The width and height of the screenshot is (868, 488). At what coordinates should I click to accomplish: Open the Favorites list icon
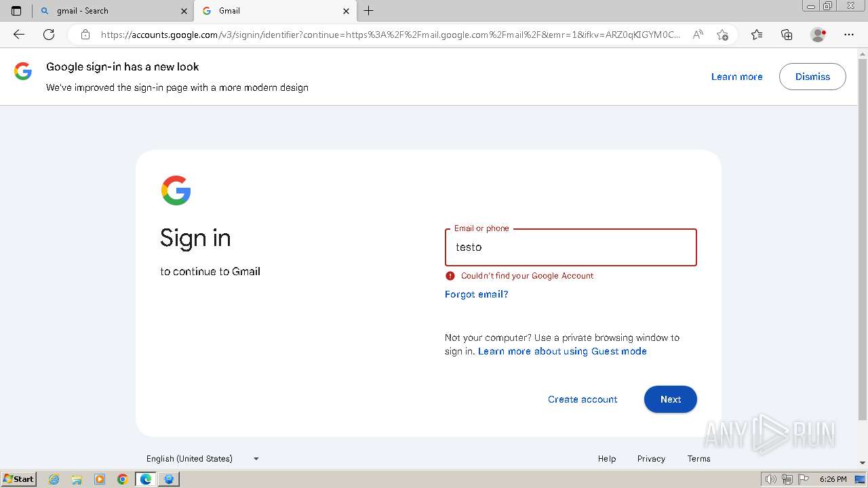pos(757,35)
